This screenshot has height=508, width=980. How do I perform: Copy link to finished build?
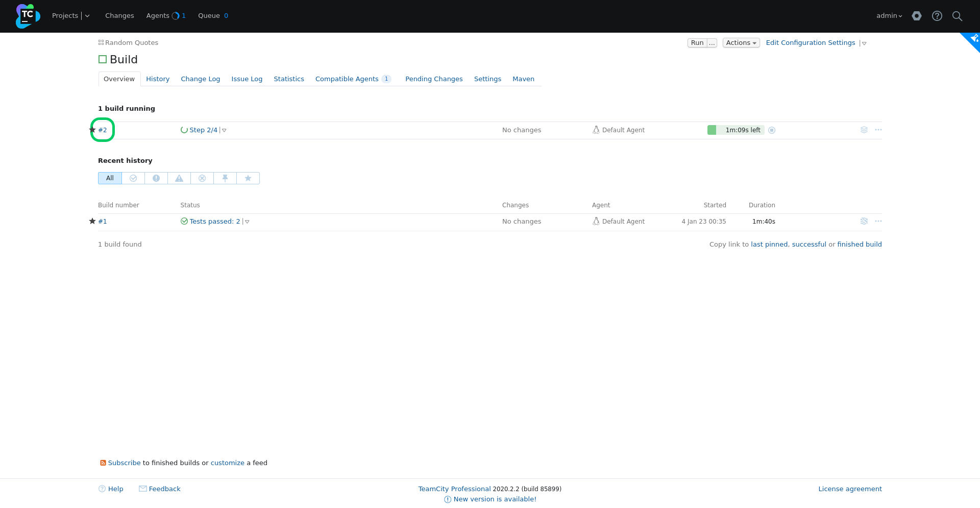pos(860,244)
